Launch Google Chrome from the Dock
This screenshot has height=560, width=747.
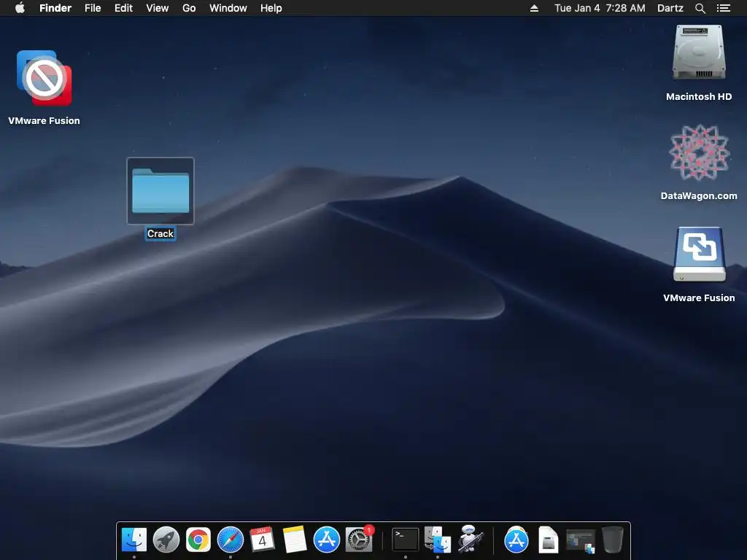[x=198, y=540]
